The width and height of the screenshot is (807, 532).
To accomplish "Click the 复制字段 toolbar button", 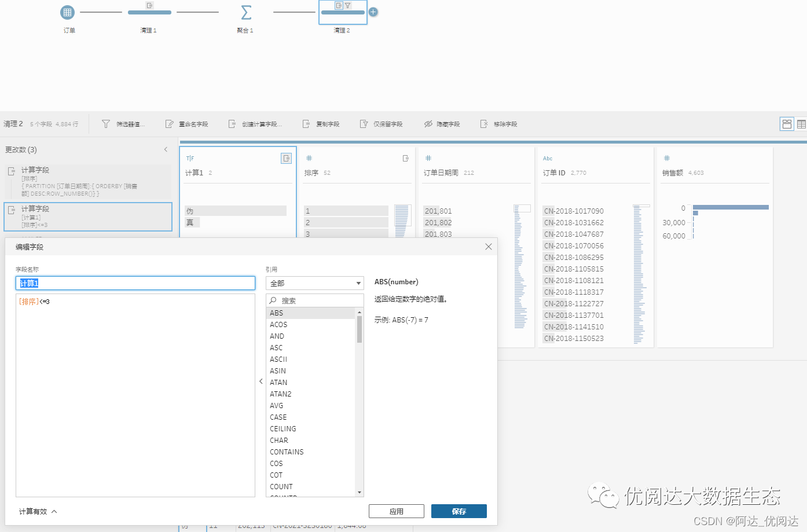I will click(x=321, y=124).
